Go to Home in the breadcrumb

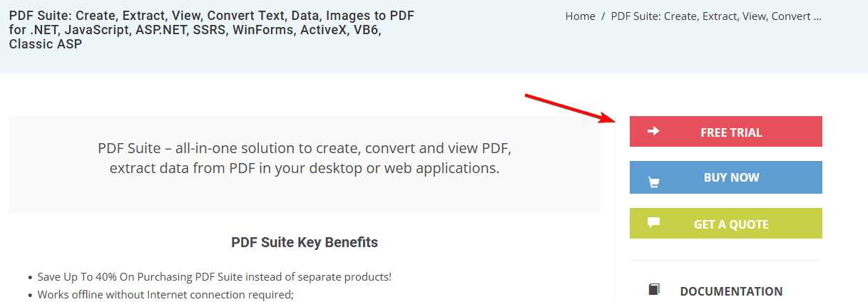click(580, 16)
